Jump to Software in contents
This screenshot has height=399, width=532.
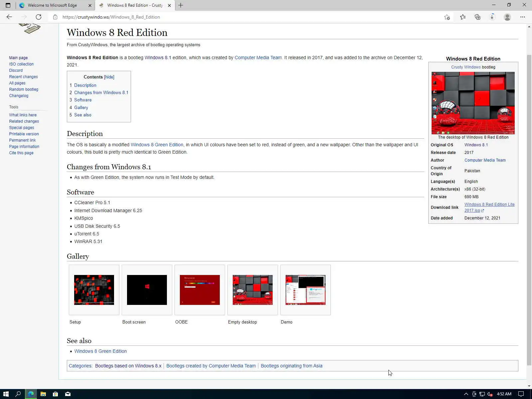[83, 100]
